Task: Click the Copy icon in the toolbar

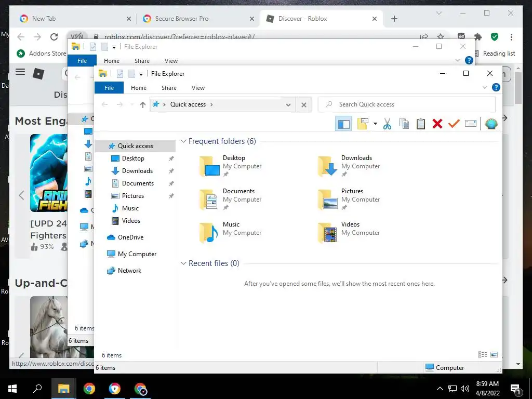Action: pos(404,124)
